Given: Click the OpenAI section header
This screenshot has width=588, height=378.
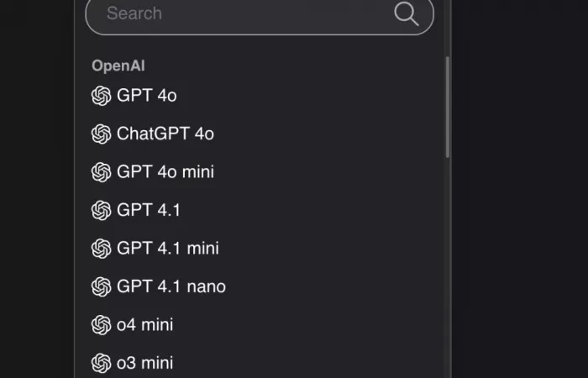Looking at the screenshot, I should 118,66.
